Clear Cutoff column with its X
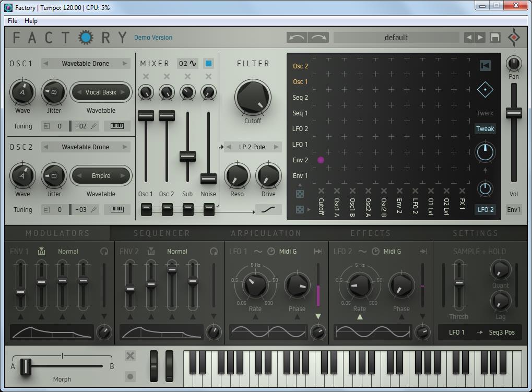Image resolution: width=532 pixels, height=392 pixels. [x=321, y=191]
